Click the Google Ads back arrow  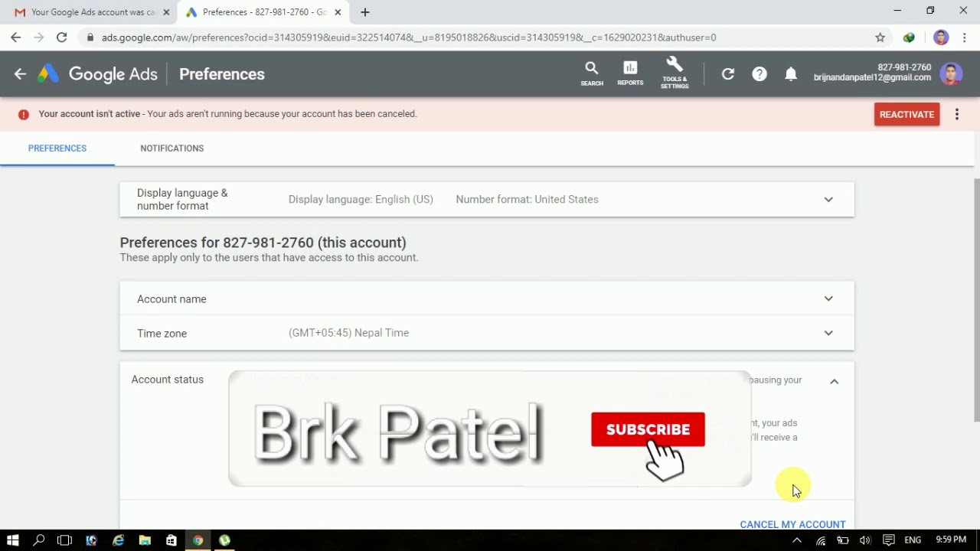pyautogui.click(x=20, y=74)
